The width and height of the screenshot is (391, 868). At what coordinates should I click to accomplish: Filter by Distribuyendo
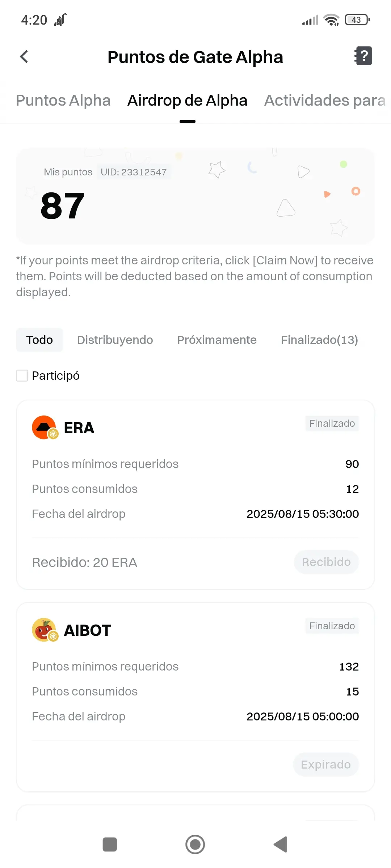coord(115,340)
